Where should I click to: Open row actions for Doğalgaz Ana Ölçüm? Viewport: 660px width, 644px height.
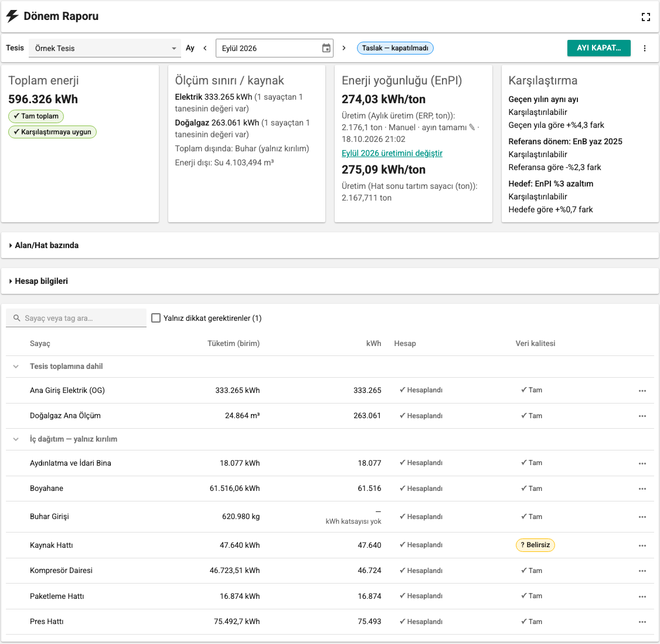[642, 416]
